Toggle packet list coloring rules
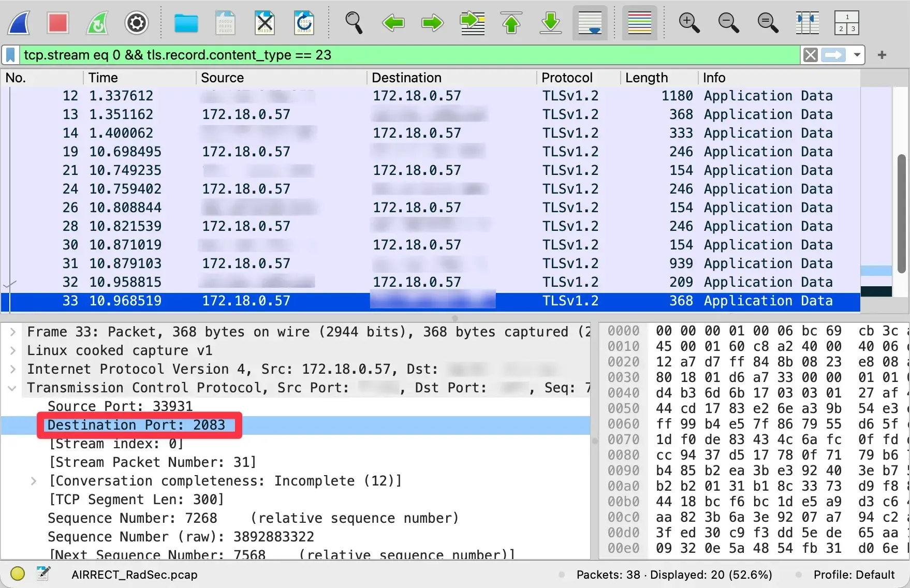This screenshot has height=588, width=910. click(x=639, y=23)
